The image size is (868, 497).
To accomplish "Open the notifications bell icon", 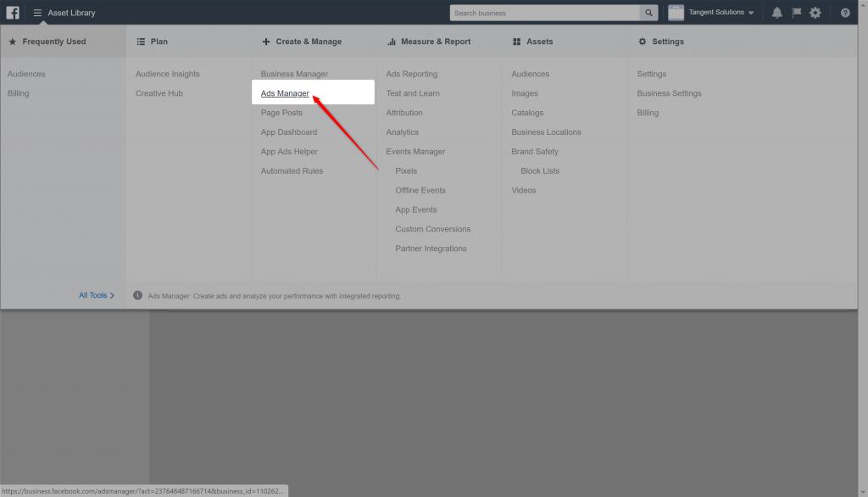I will 777,13.
